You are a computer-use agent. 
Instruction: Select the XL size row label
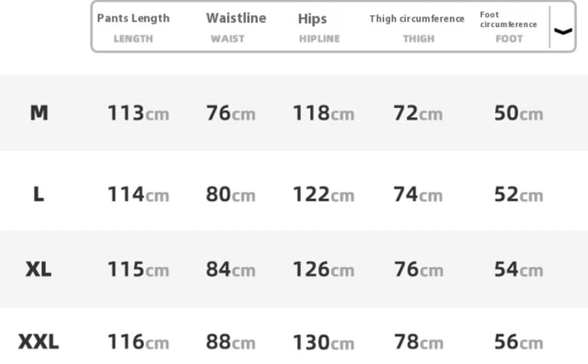39,269
